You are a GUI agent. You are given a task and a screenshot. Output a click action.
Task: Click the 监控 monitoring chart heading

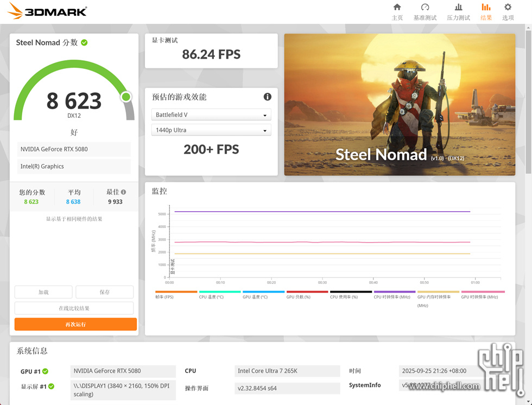pos(160,191)
